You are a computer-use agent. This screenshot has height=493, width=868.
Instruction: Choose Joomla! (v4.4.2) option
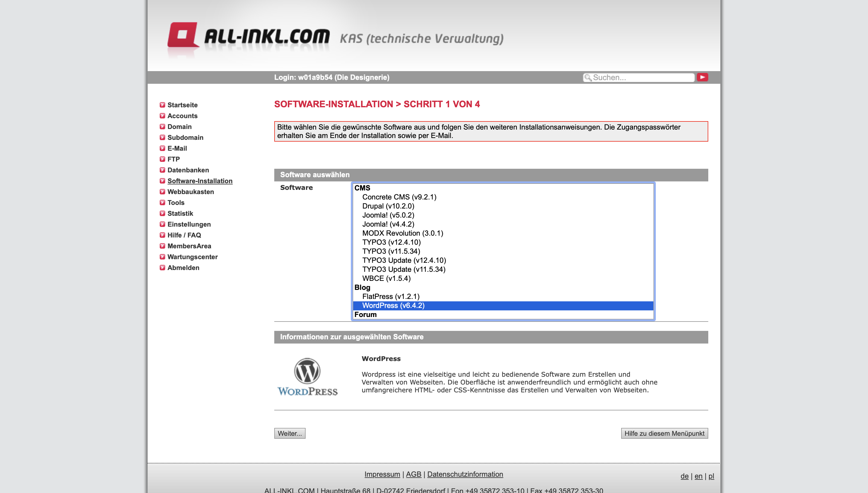[503, 224]
